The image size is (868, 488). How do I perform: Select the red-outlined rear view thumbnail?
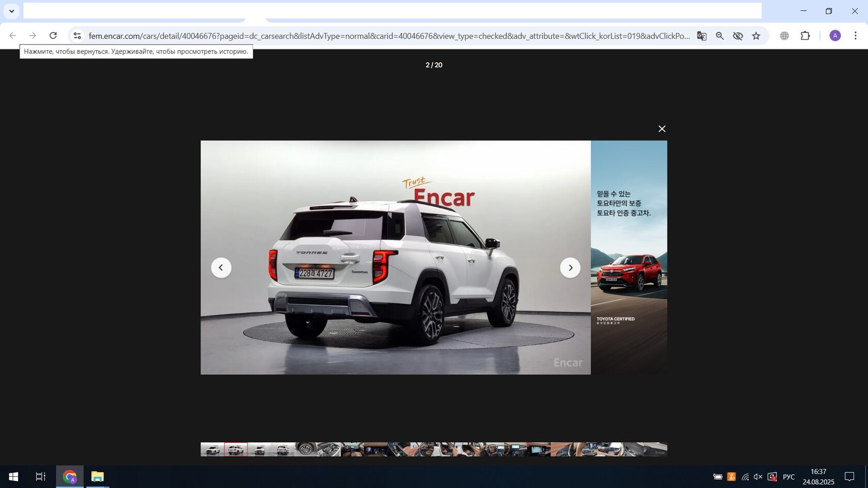[236, 449]
